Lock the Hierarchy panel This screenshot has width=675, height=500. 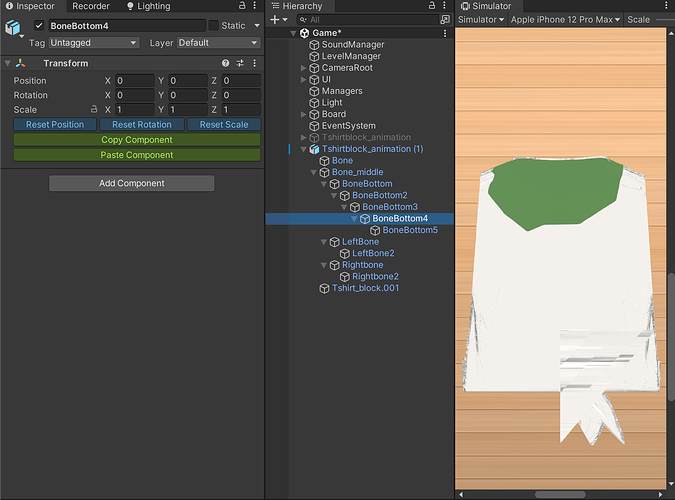[x=432, y=6]
